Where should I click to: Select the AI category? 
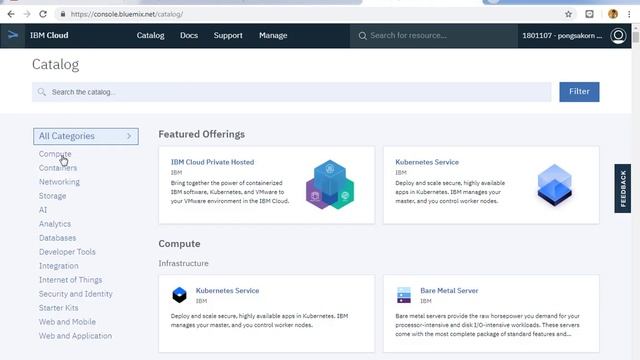tap(43, 210)
